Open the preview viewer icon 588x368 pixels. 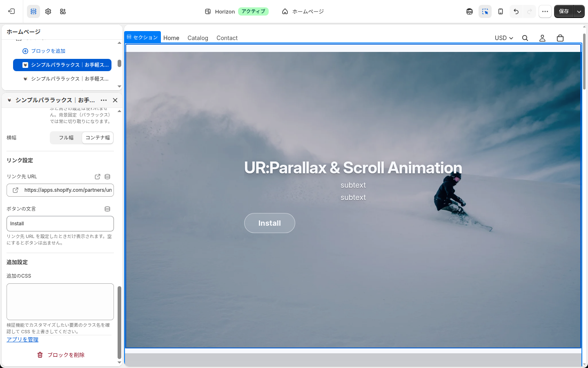pyautogui.click(x=470, y=11)
